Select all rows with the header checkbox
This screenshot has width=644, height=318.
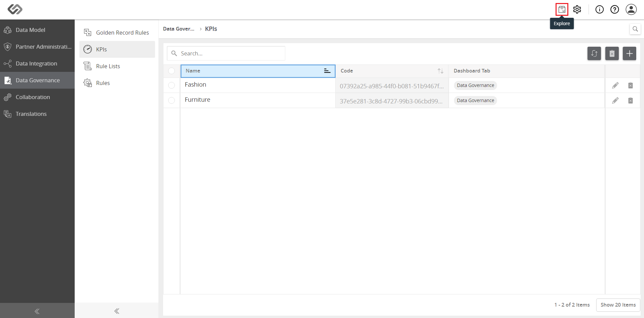(172, 71)
